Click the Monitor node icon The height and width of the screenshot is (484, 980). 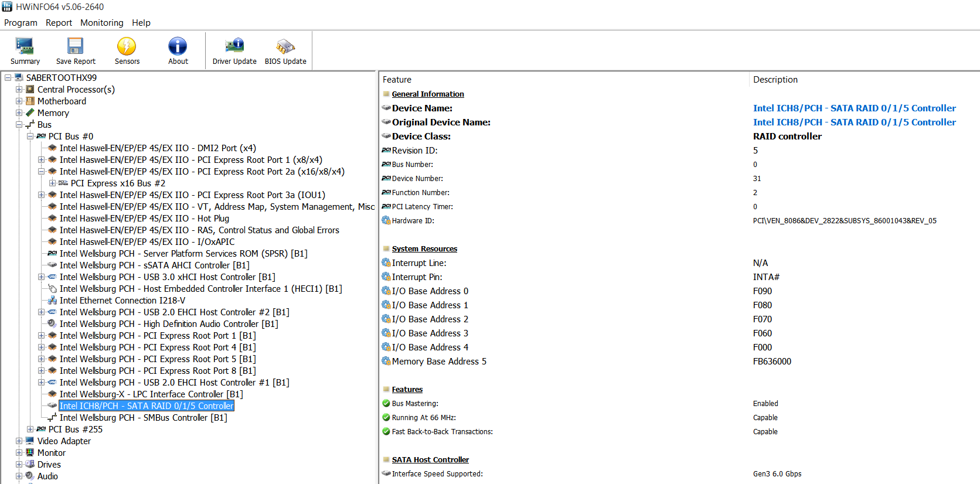tap(30, 453)
